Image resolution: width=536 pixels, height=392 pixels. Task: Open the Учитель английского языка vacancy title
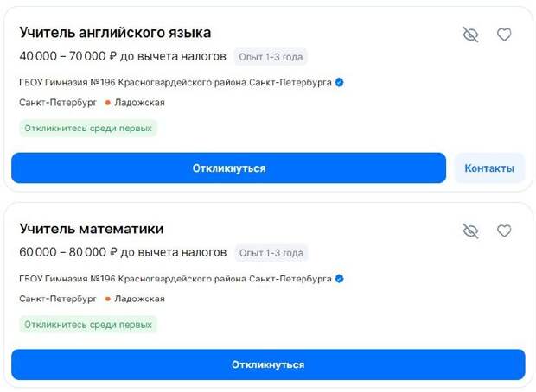(115, 33)
